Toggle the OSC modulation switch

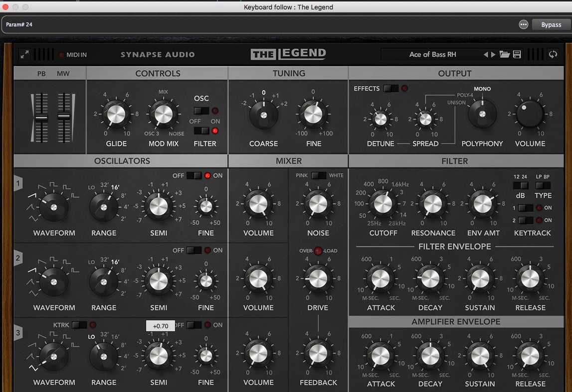[201, 111]
